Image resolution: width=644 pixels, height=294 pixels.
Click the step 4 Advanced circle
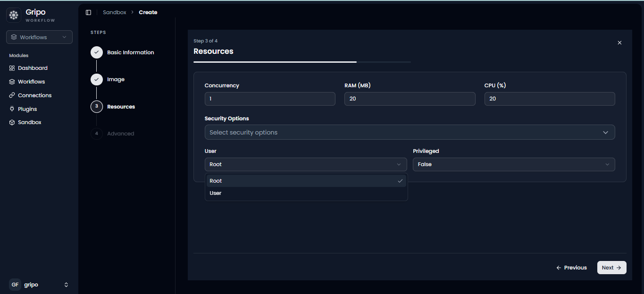pyautogui.click(x=97, y=134)
